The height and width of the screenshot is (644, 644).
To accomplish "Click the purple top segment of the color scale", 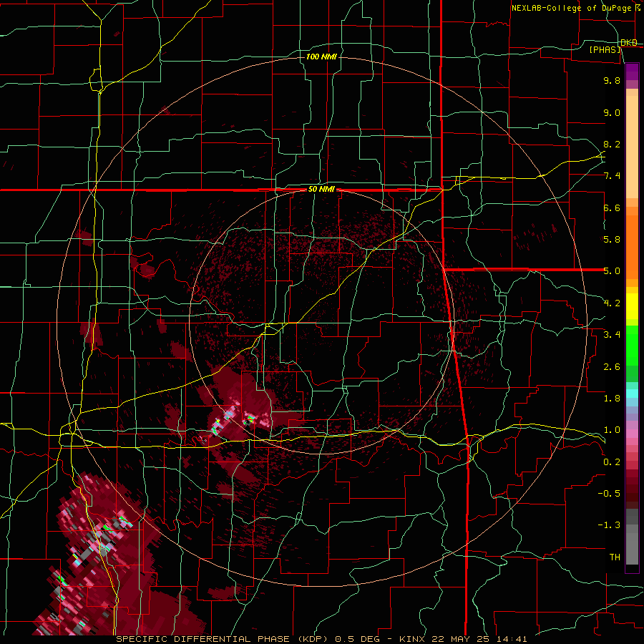I will tap(632, 72).
